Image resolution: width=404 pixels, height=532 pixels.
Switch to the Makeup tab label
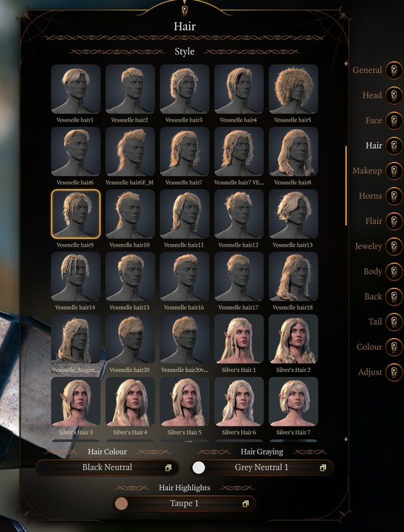[x=367, y=171]
